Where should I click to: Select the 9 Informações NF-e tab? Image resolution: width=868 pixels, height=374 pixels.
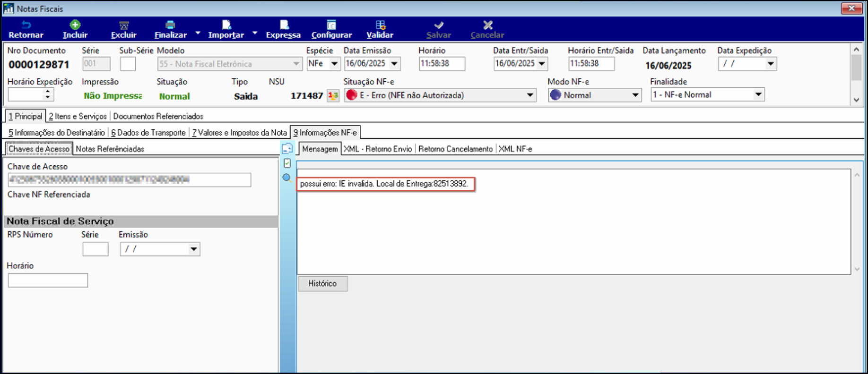point(325,133)
